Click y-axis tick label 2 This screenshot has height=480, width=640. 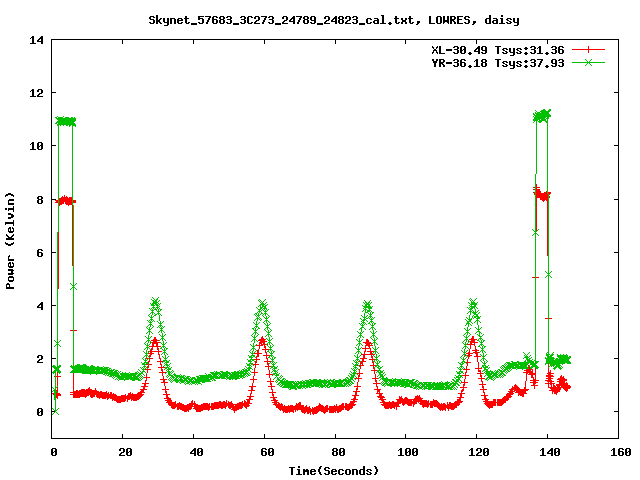tap(40, 359)
